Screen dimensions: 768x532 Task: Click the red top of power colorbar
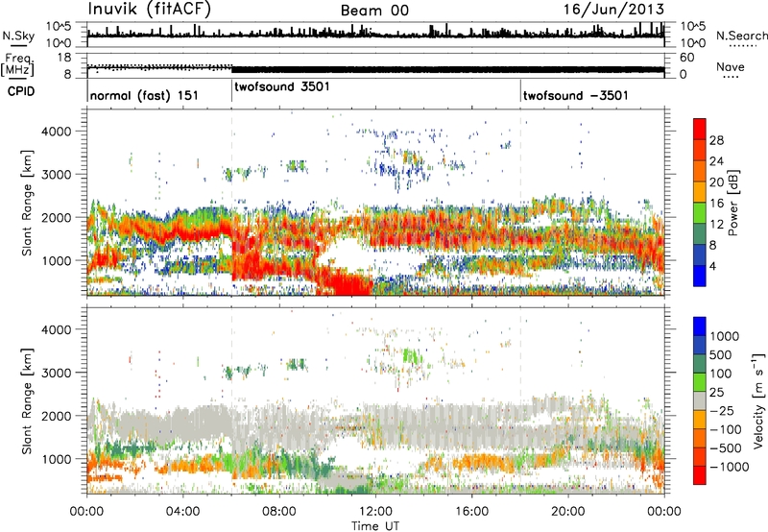pos(700,129)
